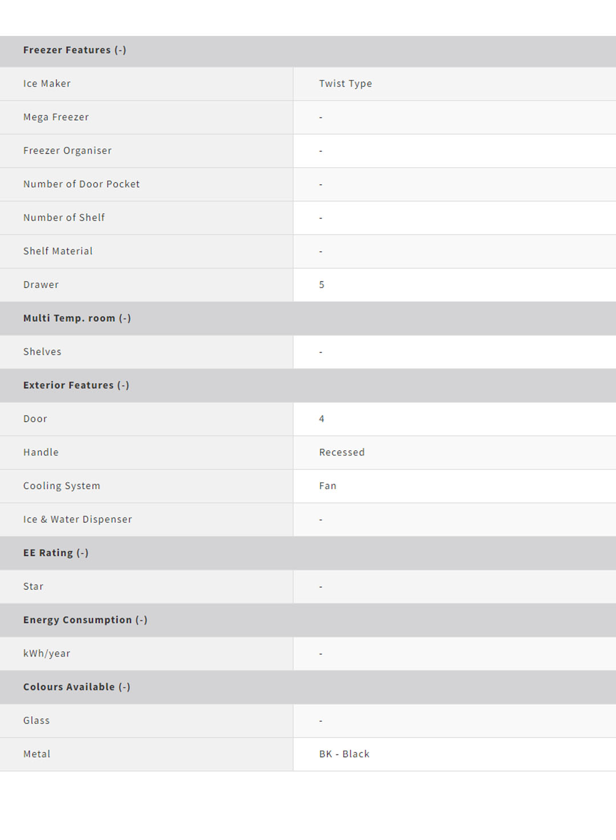Collapse the Colours Available section

tap(124, 687)
